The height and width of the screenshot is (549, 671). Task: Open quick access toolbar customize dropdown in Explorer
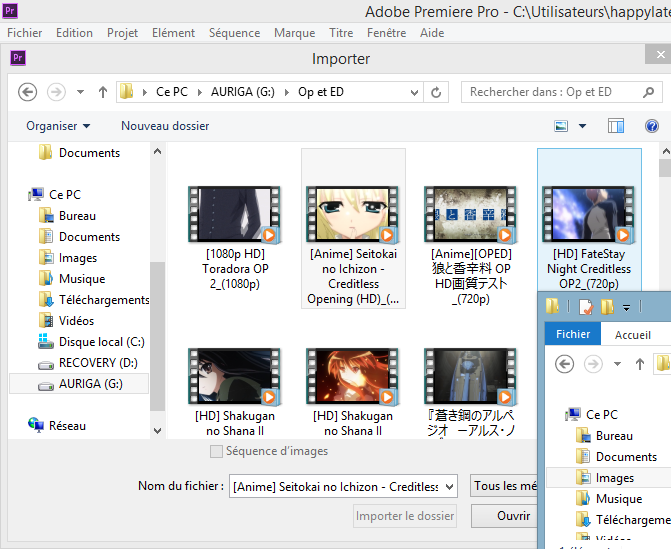click(626, 307)
